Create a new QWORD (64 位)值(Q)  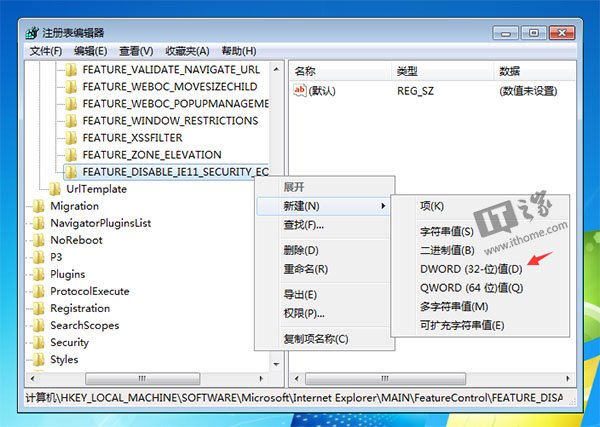(x=480, y=288)
